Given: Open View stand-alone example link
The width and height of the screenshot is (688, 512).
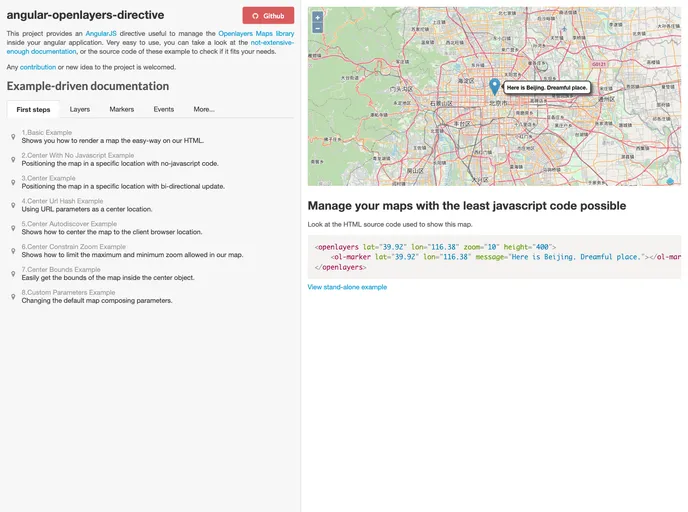Looking at the screenshot, I should tap(347, 287).
